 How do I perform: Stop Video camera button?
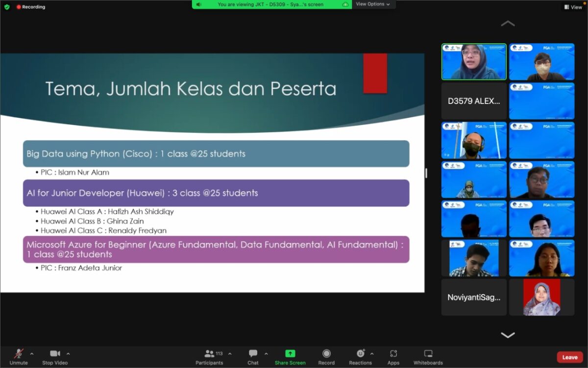pyautogui.click(x=54, y=357)
